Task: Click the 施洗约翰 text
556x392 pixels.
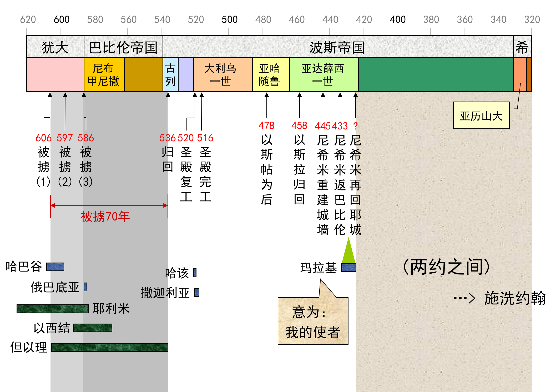Action: click(515, 298)
